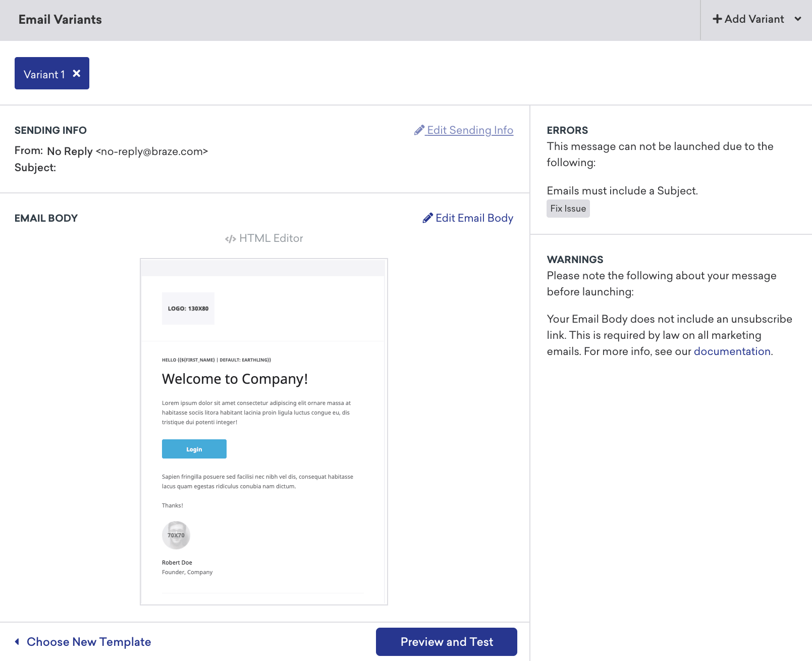The image size is (812, 661).
Task: Open the Email Variants header section
Action: tap(60, 20)
